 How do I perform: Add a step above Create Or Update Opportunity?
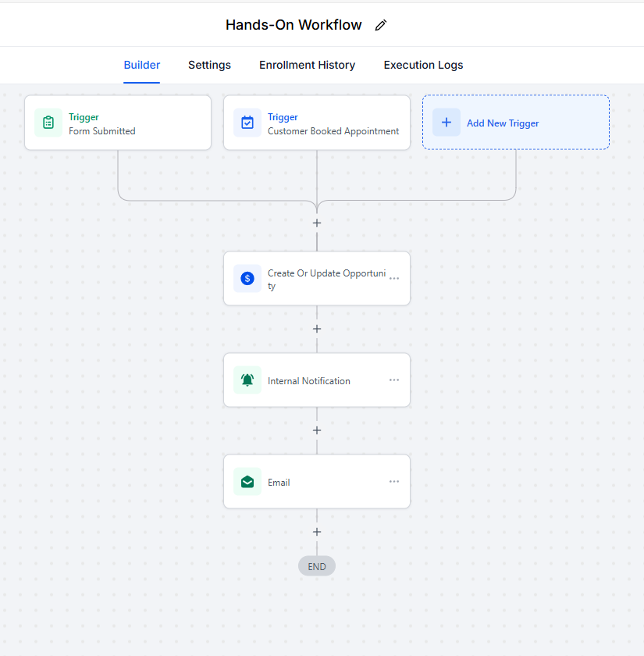317,223
